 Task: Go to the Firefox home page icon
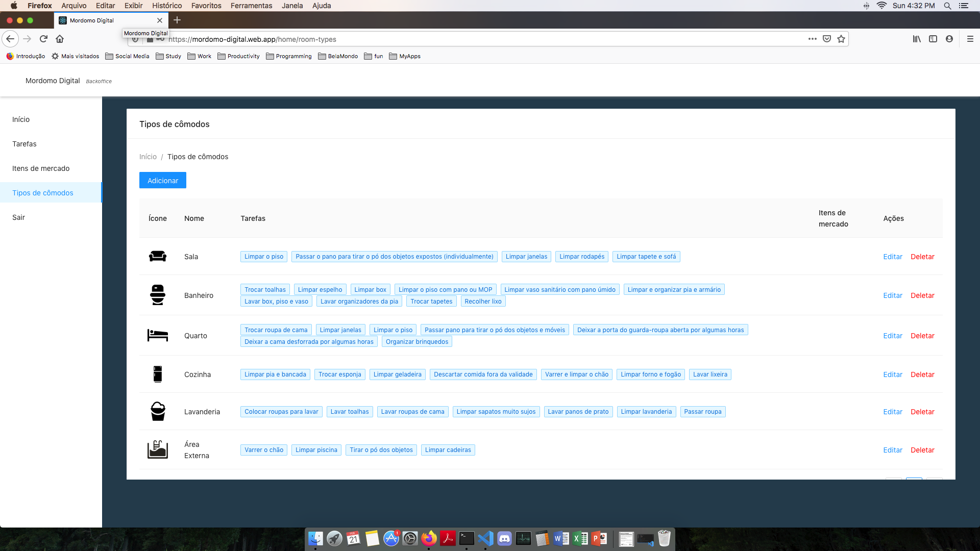tap(60, 39)
